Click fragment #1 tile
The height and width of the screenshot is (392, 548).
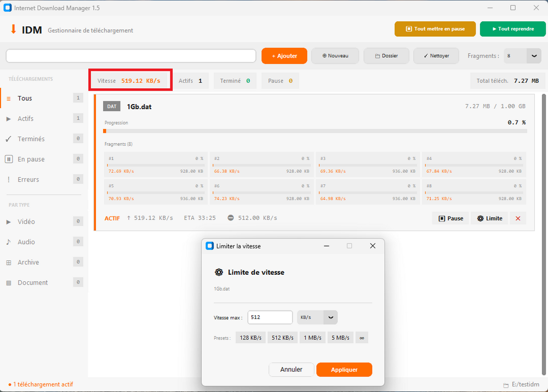(x=156, y=164)
